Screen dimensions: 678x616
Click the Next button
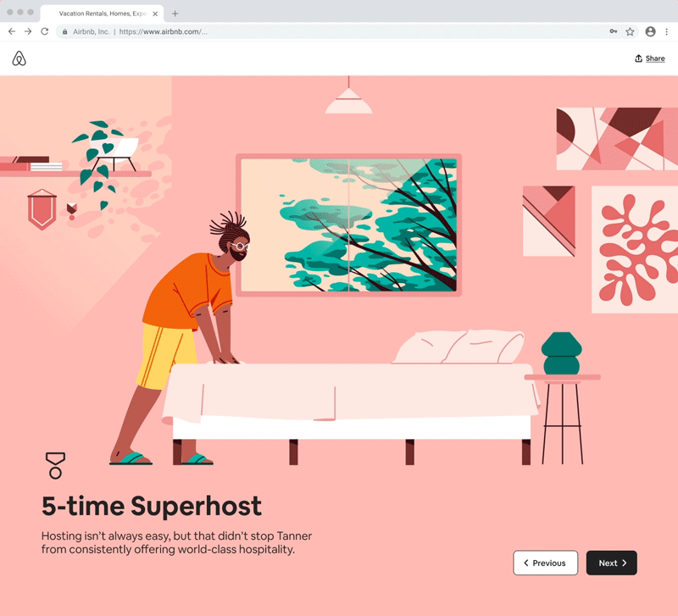pos(611,563)
